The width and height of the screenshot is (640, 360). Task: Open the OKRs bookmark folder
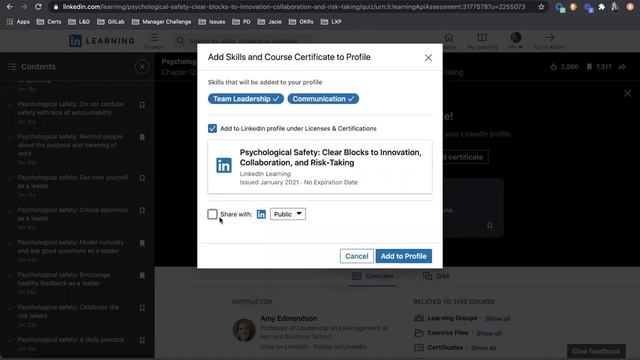pyautogui.click(x=301, y=22)
